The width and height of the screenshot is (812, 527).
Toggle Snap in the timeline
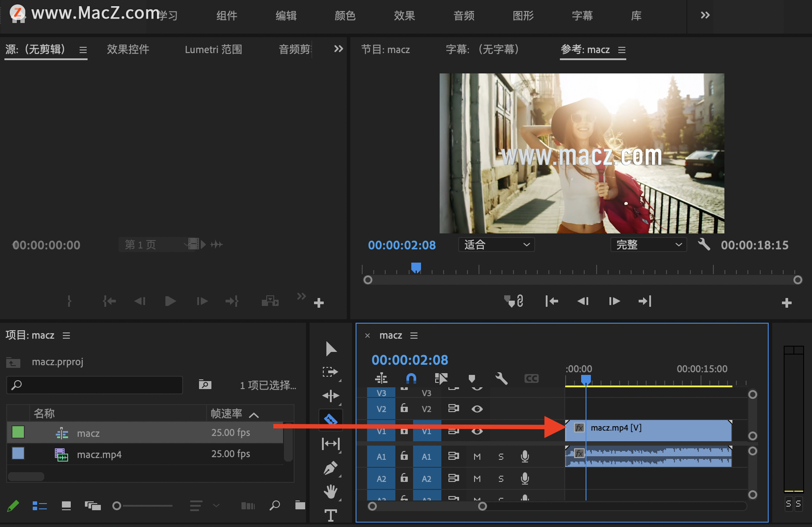(x=411, y=378)
